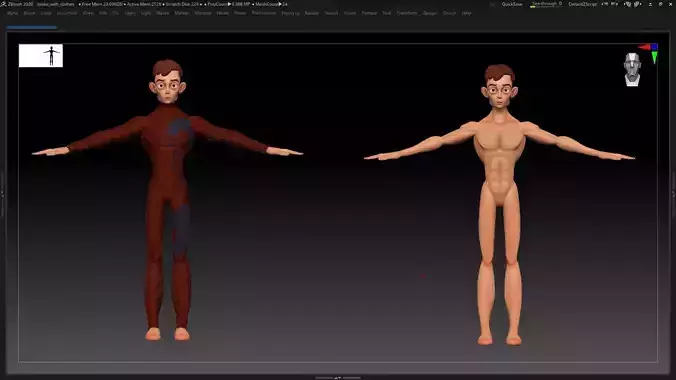676x380 pixels.
Task: Open the Render menu
Action: 312,13
